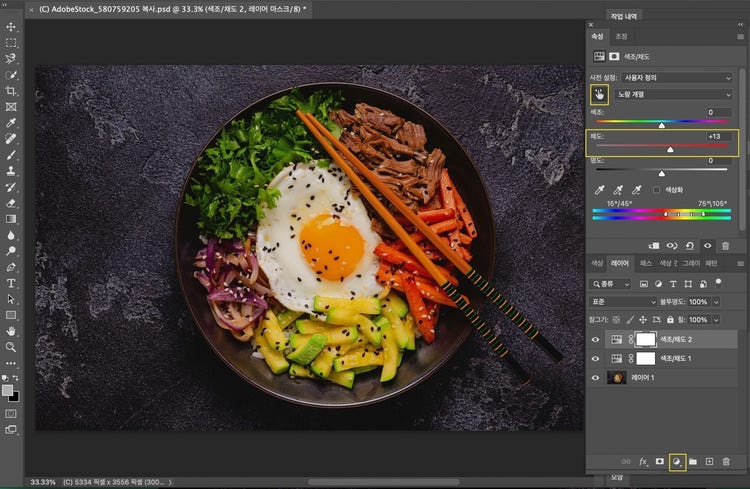Select the Move tool
This screenshot has width=750, height=489.
[x=11, y=27]
